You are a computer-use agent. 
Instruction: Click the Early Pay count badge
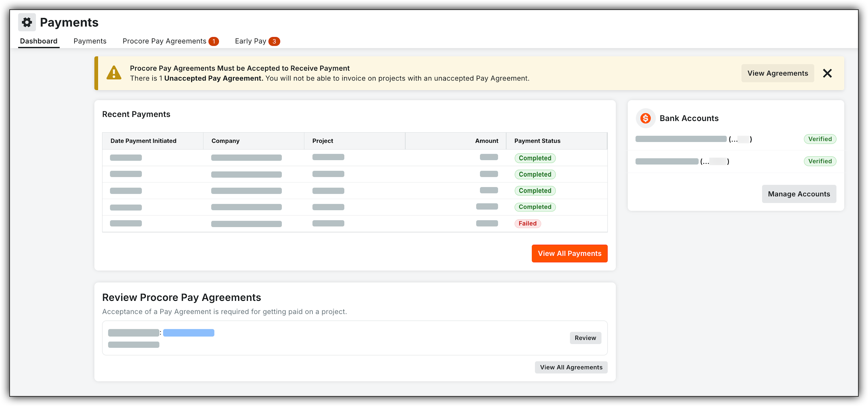click(x=274, y=41)
